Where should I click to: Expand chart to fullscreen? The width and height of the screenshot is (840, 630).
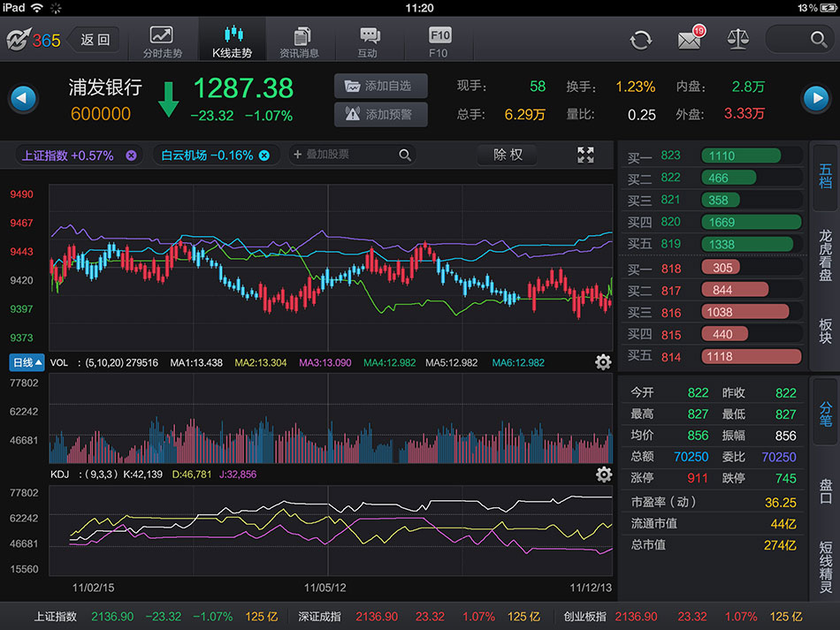(x=585, y=156)
